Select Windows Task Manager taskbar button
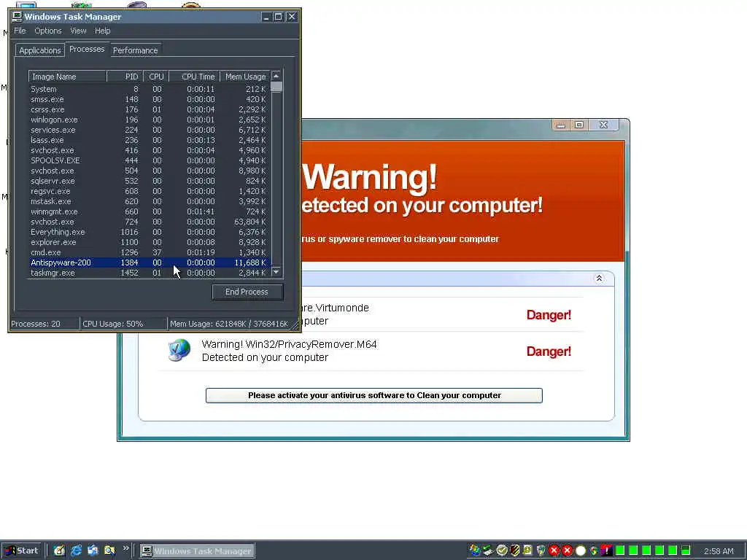This screenshot has width=747, height=560. 197,551
